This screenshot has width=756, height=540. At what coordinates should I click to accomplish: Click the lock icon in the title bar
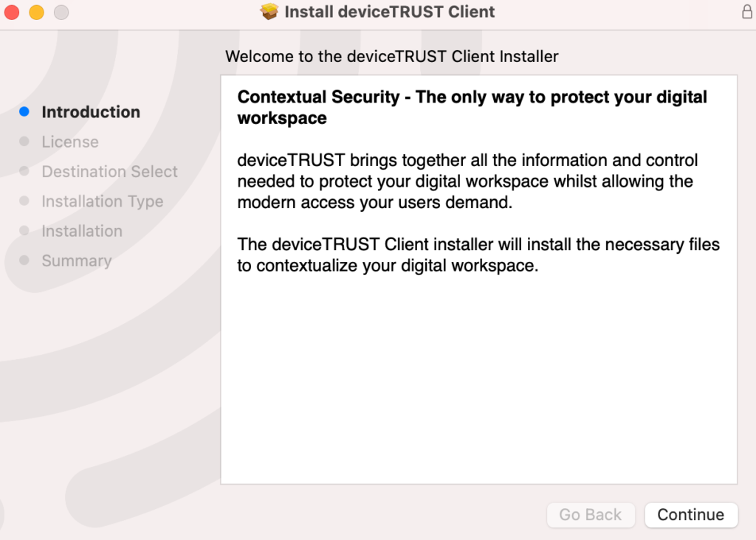pyautogui.click(x=745, y=12)
